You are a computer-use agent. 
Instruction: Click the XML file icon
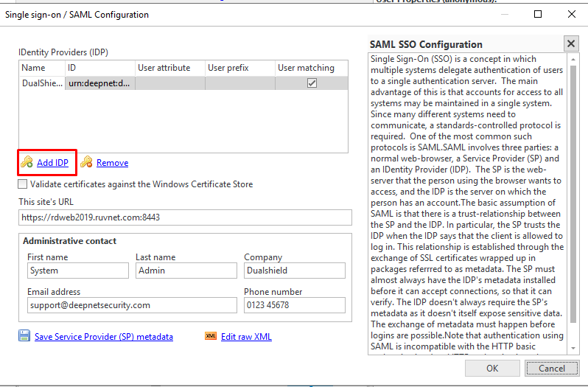tap(210, 336)
